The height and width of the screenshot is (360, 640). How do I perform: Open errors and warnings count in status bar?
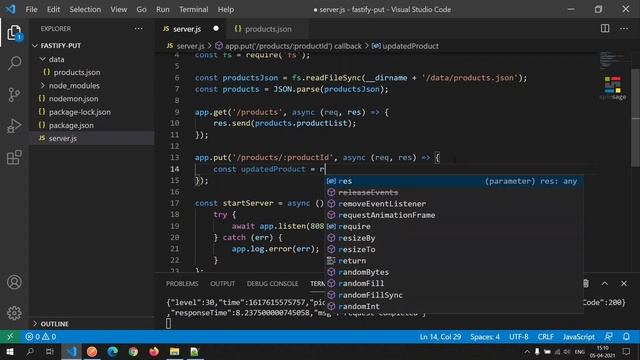click(40, 337)
